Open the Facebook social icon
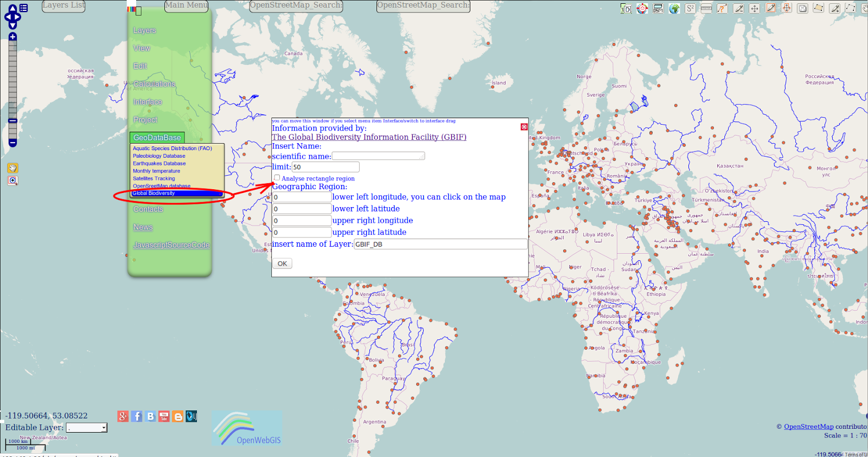The width and height of the screenshot is (868, 457). (137, 416)
